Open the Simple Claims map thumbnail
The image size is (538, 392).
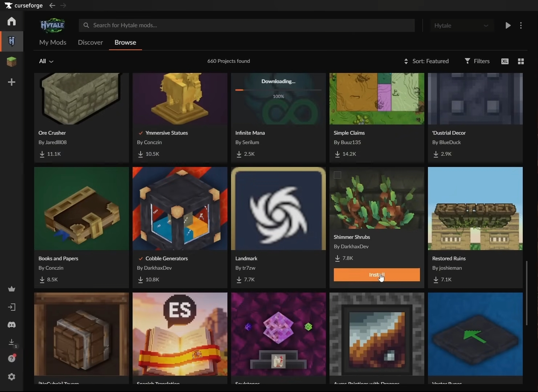377,99
